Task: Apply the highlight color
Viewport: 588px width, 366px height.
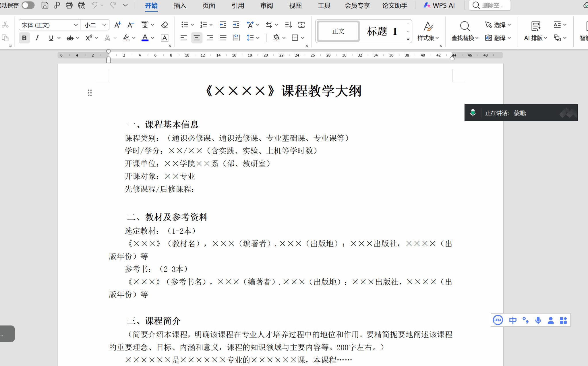Action: [x=126, y=38]
